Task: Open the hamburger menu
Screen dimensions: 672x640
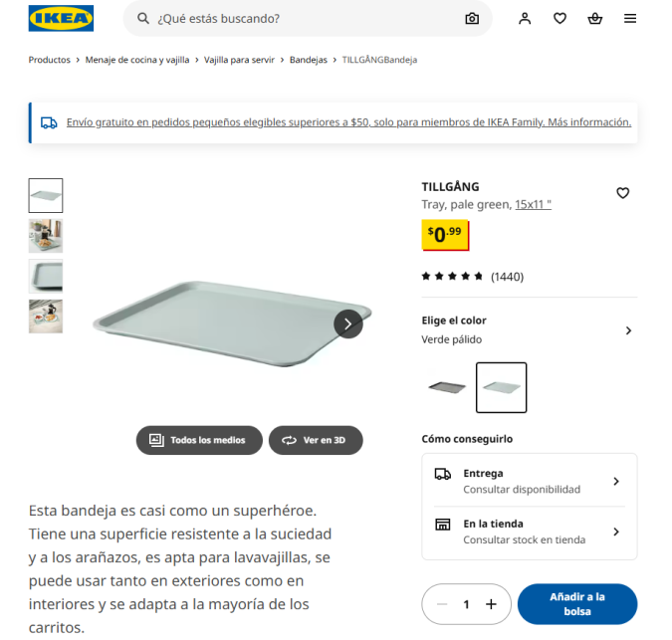Action: click(630, 19)
